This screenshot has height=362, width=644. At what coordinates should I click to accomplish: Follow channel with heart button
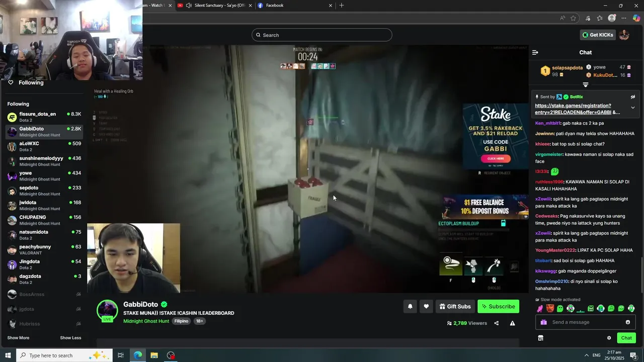click(x=426, y=306)
